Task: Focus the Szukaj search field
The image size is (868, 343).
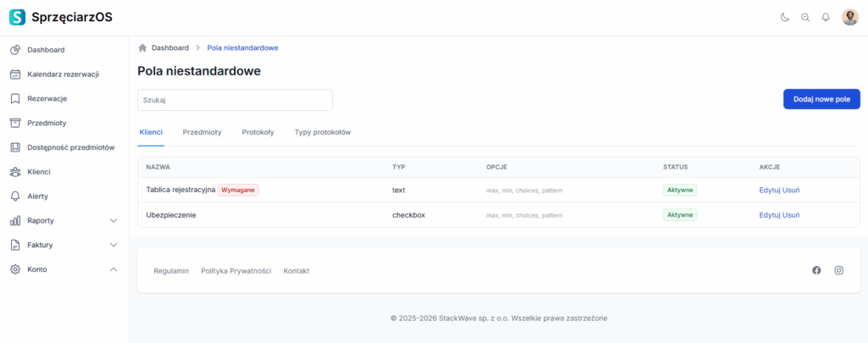Action: (235, 100)
